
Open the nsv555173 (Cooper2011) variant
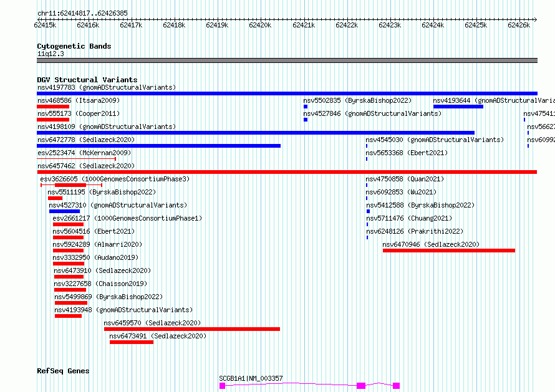point(79,113)
